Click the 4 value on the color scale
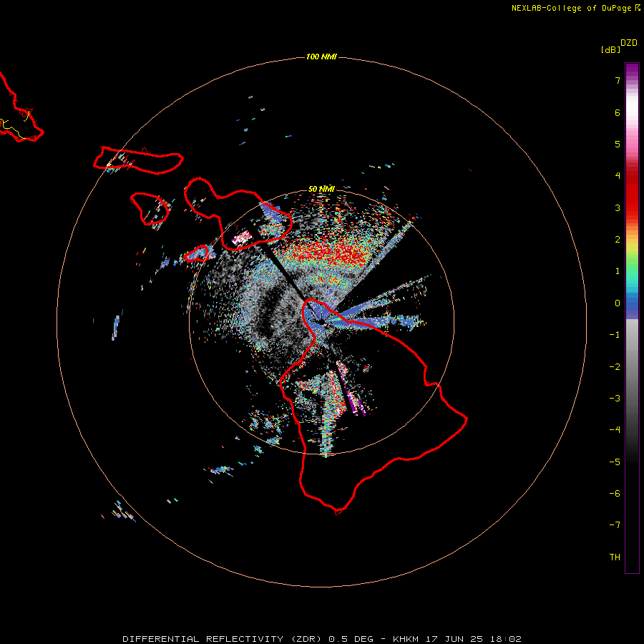 pyautogui.click(x=618, y=176)
